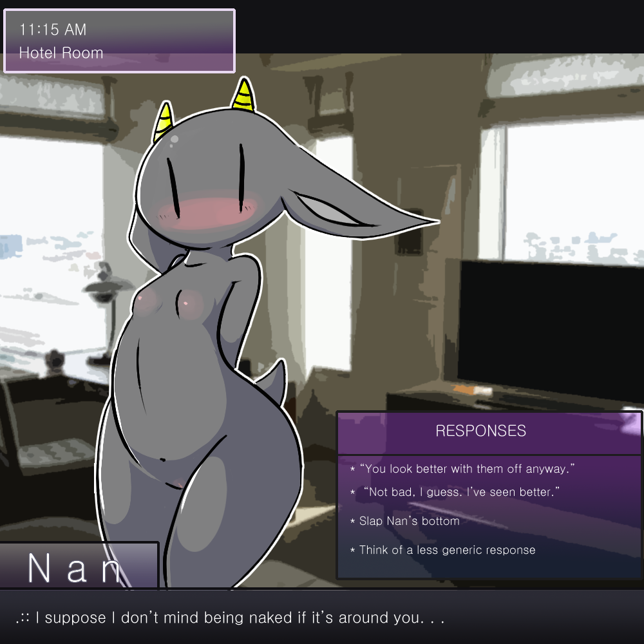The width and height of the screenshot is (644, 644).
Task: Pick the "Slap Nan's bottom" response option
Action: (x=409, y=521)
